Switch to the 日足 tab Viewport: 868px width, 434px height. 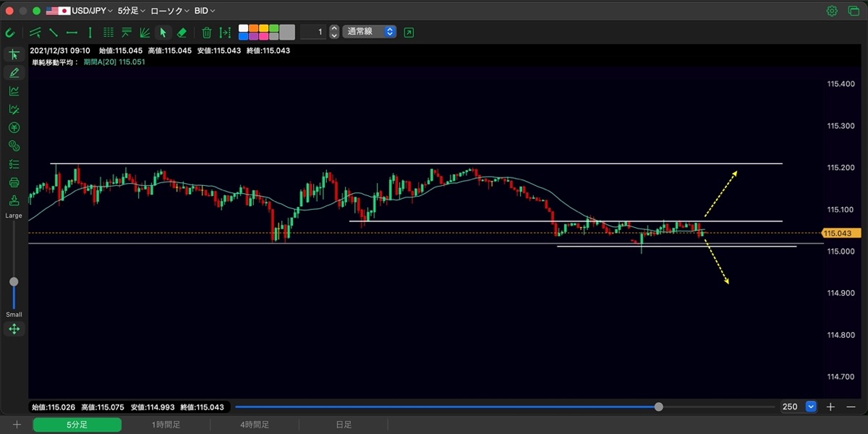click(x=344, y=425)
